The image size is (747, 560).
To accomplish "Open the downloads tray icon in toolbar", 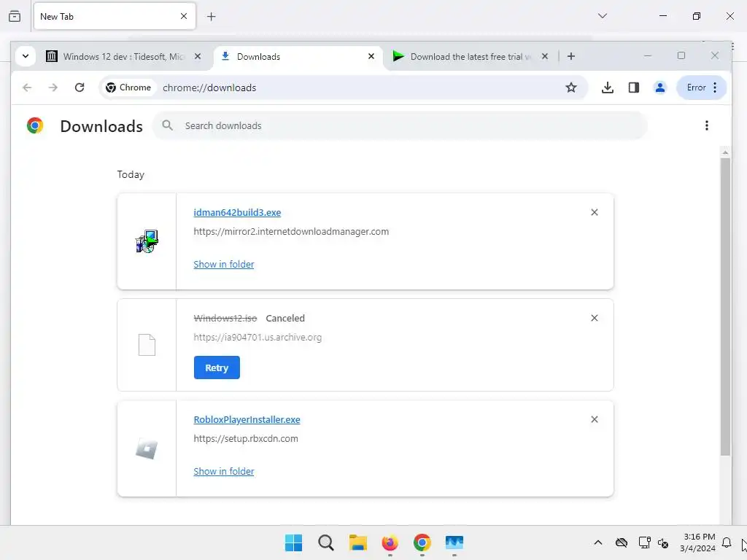I will 608,87.
